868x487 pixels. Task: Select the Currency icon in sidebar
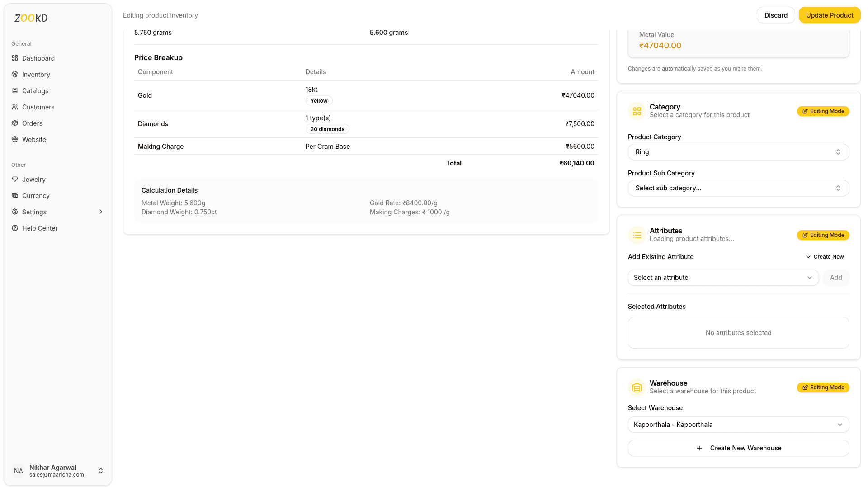(15, 196)
